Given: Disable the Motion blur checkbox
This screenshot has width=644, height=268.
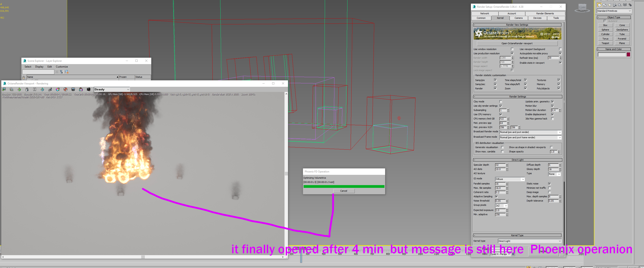Looking at the screenshot, I should (x=552, y=106).
